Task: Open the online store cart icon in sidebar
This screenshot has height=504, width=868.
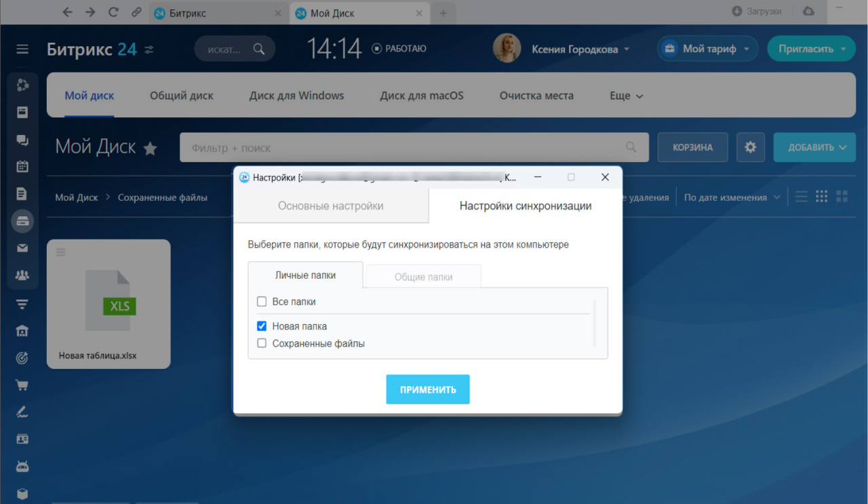Action: point(22,385)
